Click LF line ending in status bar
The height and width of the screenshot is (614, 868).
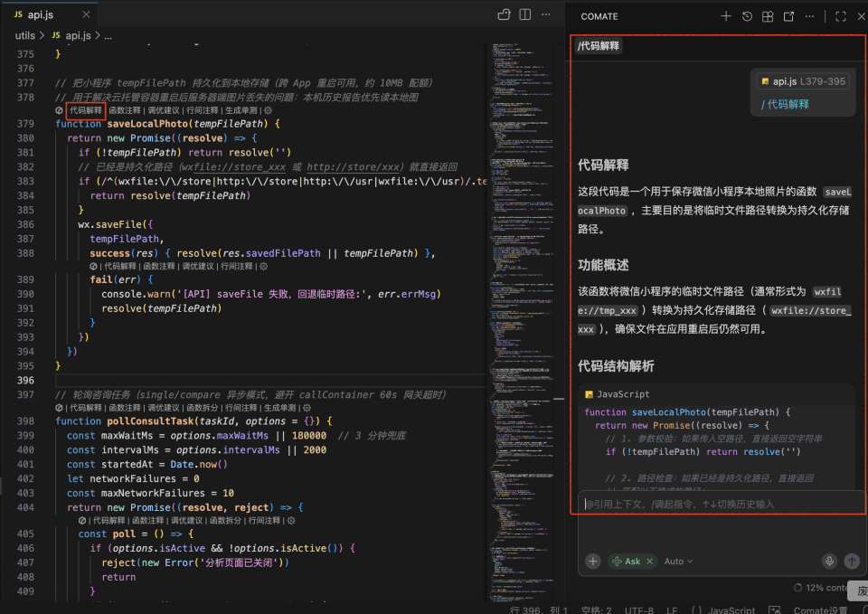(x=672, y=609)
